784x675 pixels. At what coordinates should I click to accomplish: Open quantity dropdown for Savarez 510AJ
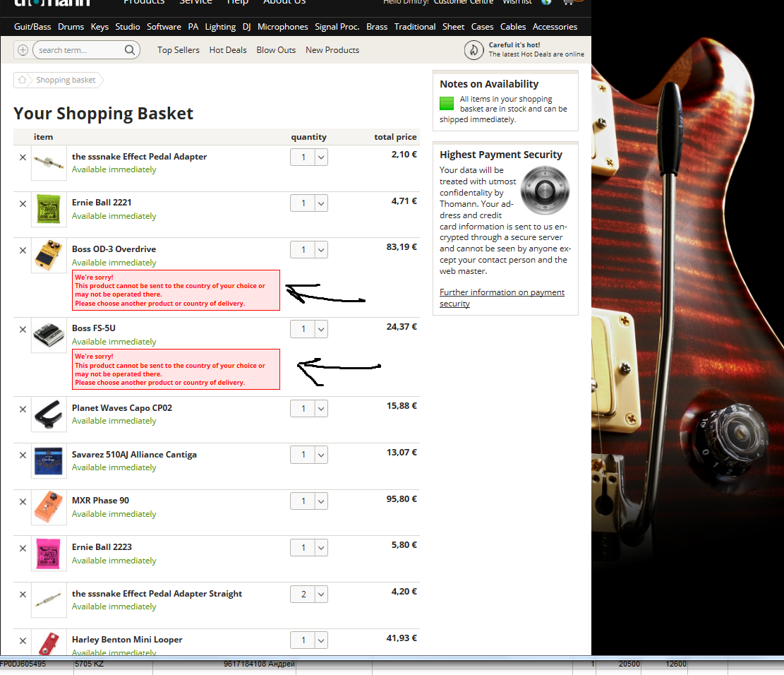coord(321,454)
